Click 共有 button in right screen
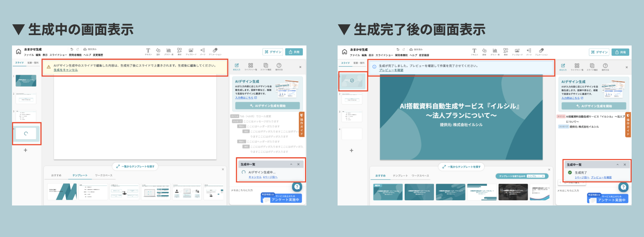 click(620, 52)
